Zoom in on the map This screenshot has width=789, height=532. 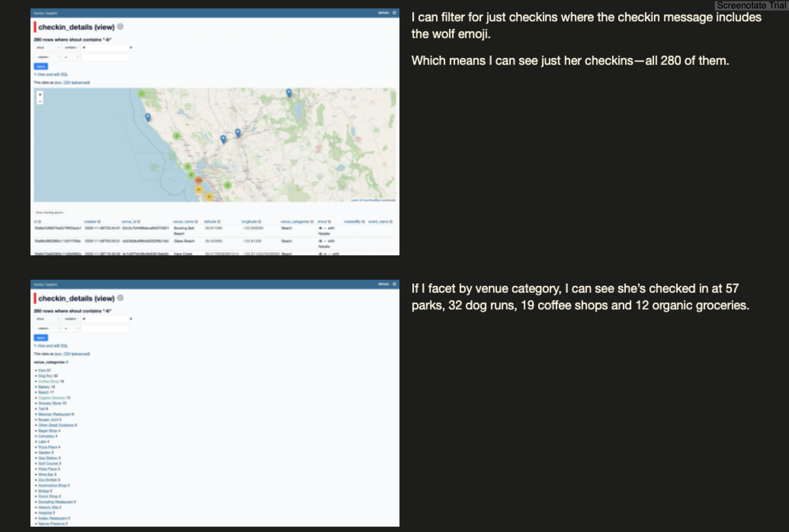click(40, 95)
